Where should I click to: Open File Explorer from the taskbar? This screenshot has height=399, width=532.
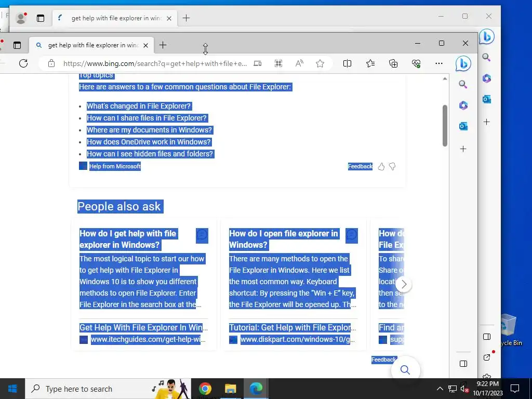pos(230,389)
